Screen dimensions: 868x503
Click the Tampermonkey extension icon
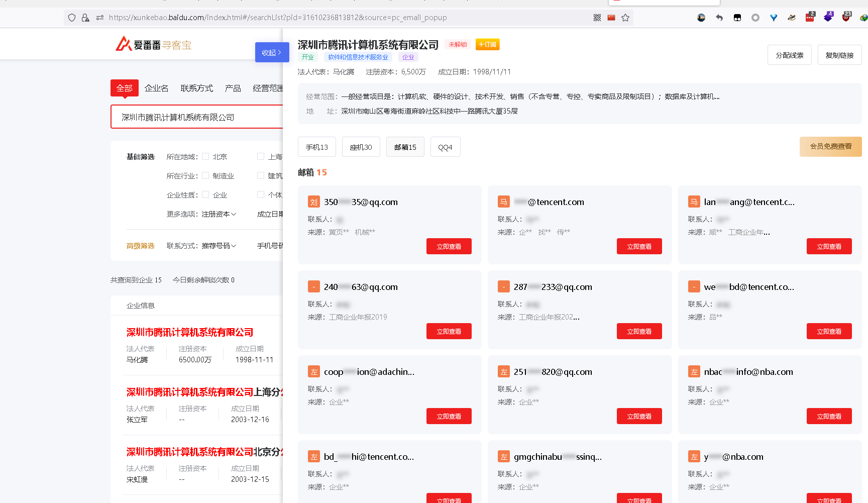pyautogui.click(x=737, y=18)
